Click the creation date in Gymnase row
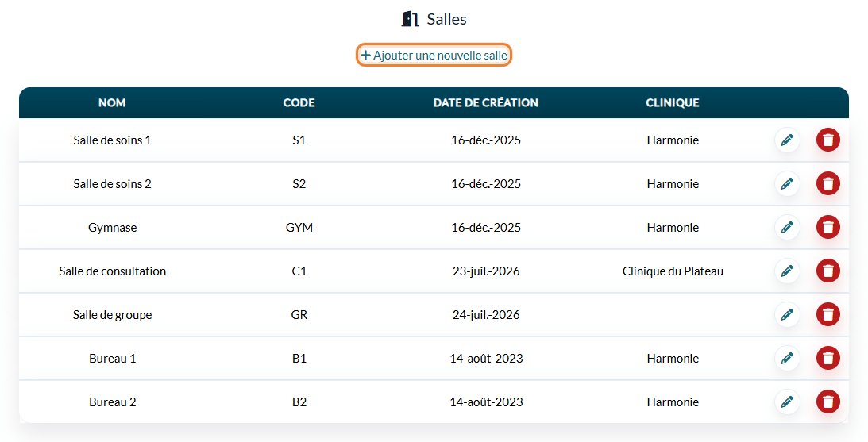 click(486, 228)
